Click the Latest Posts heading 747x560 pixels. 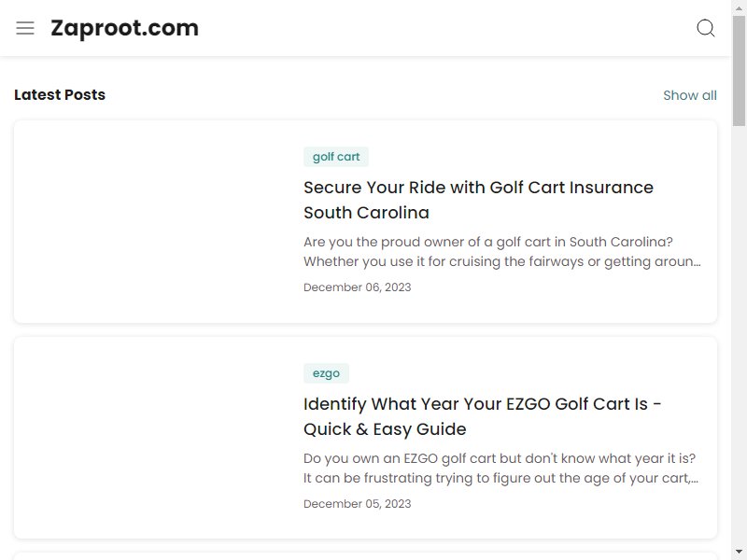(x=60, y=95)
